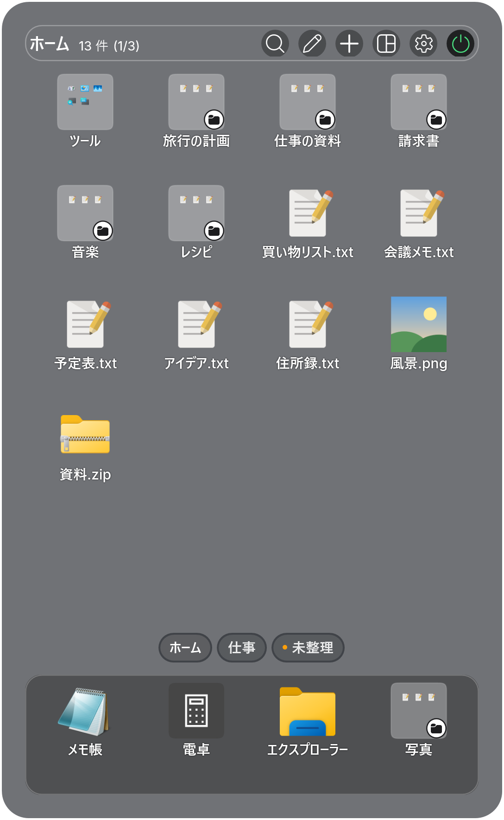The width and height of the screenshot is (504, 820).
Task: Open the ツール folder group
Action: pos(85,102)
